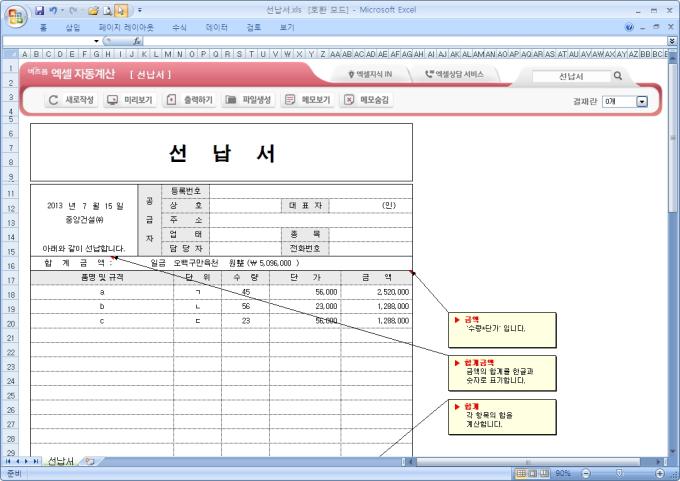Click the 선 납 서 title cell
The height and width of the screenshot is (481, 680).
pos(221,153)
